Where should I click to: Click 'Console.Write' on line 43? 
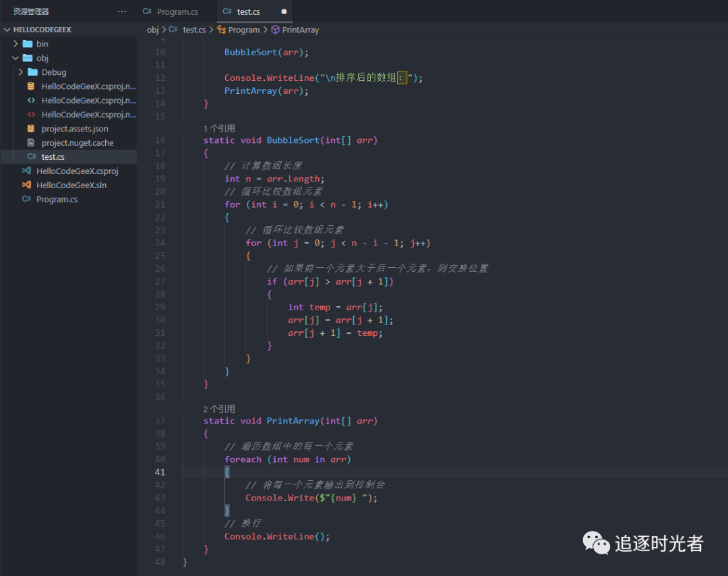280,498
